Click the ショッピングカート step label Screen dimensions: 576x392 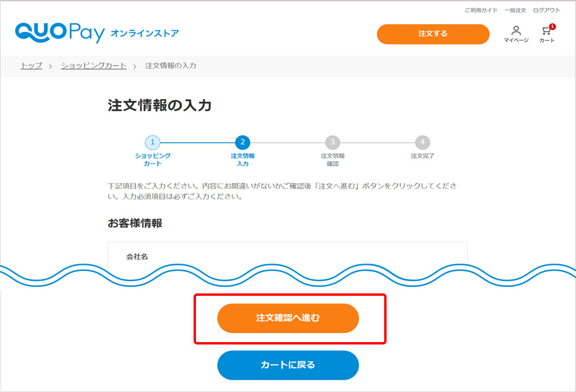coord(153,159)
